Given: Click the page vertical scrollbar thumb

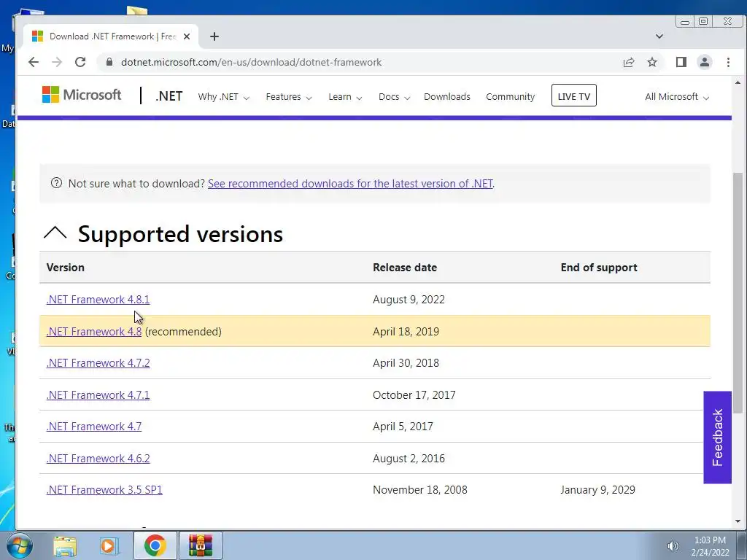Looking at the screenshot, I should [x=738, y=293].
